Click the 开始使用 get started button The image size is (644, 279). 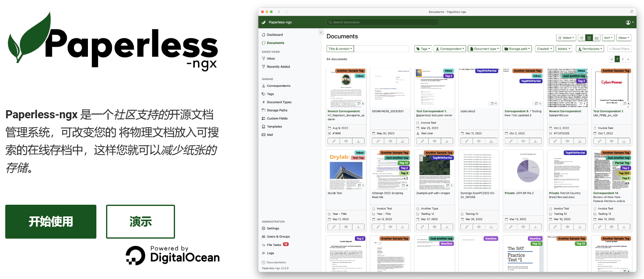(x=51, y=222)
